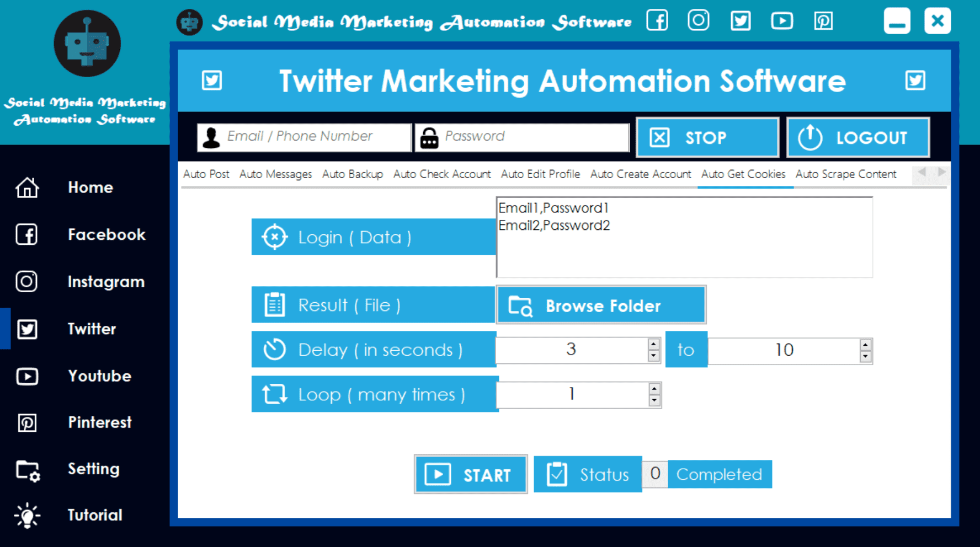980x547 pixels.
Task: Click the Twitter icon left of the header title
Action: point(212,81)
